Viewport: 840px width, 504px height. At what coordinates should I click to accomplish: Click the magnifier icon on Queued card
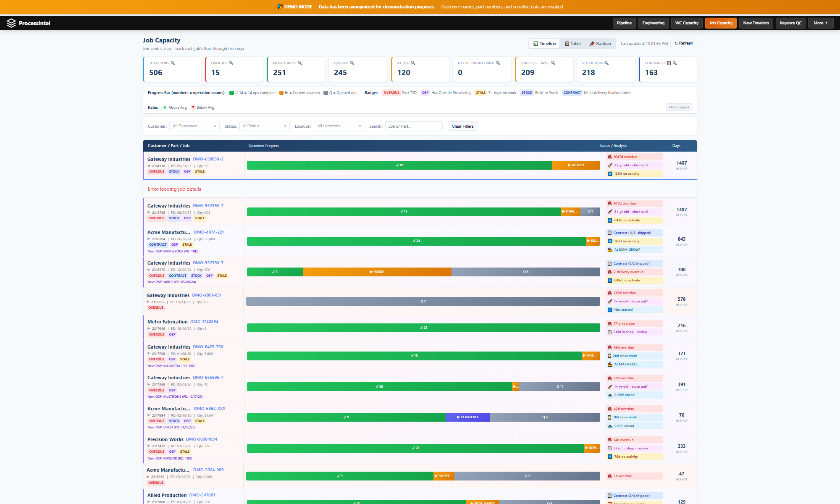pos(352,63)
